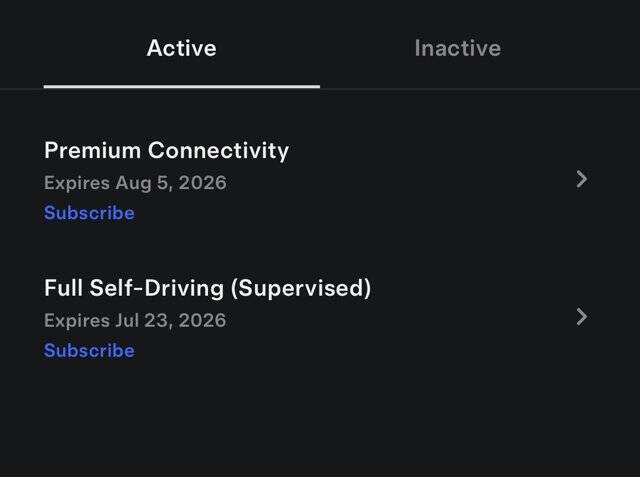
Task: Show active subscriptions list
Action: 182,48
